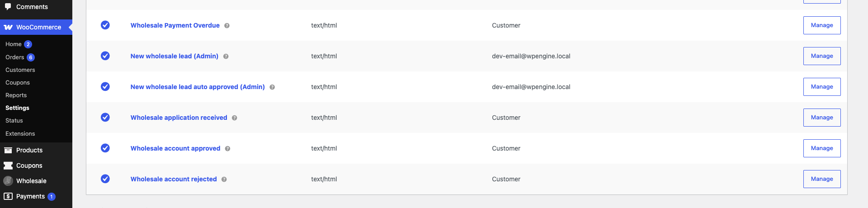Click the WooCommerce logo icon
This screenshot has width=868, height=208.
click(8, 27)
